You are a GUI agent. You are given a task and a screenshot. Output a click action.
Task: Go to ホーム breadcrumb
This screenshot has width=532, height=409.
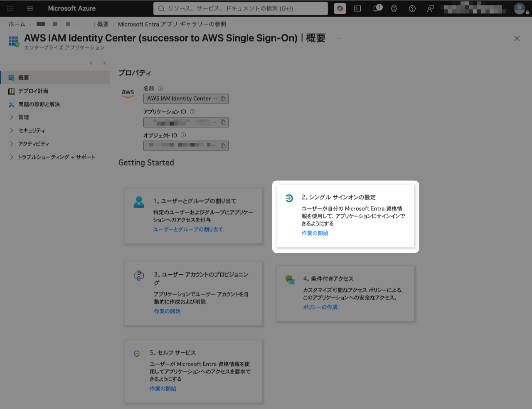17,24
